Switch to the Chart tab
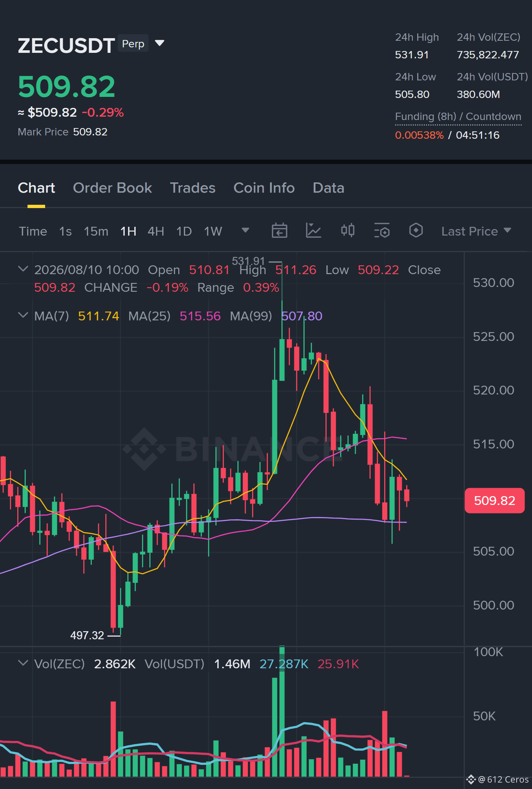532x789 pixels. click(36, 188)
